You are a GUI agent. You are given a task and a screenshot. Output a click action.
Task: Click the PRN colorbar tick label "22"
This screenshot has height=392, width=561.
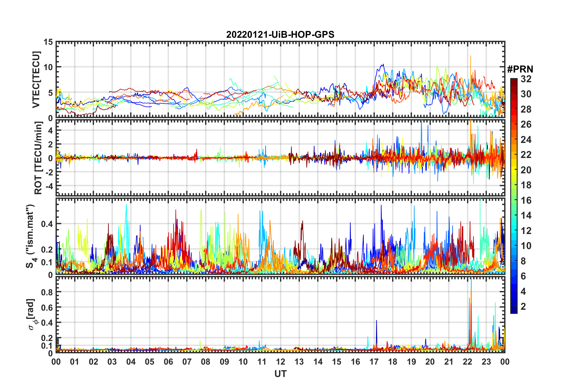[x=526, y=155]
